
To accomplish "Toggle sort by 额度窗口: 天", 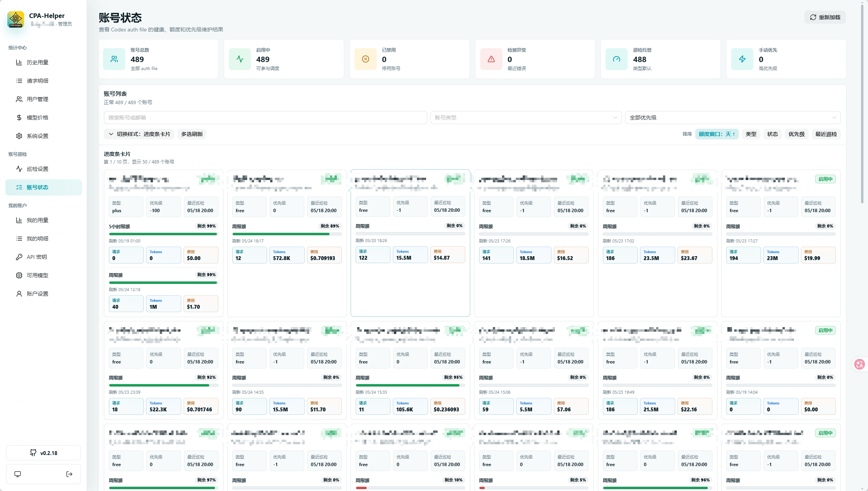I will [x=717, y=134].
